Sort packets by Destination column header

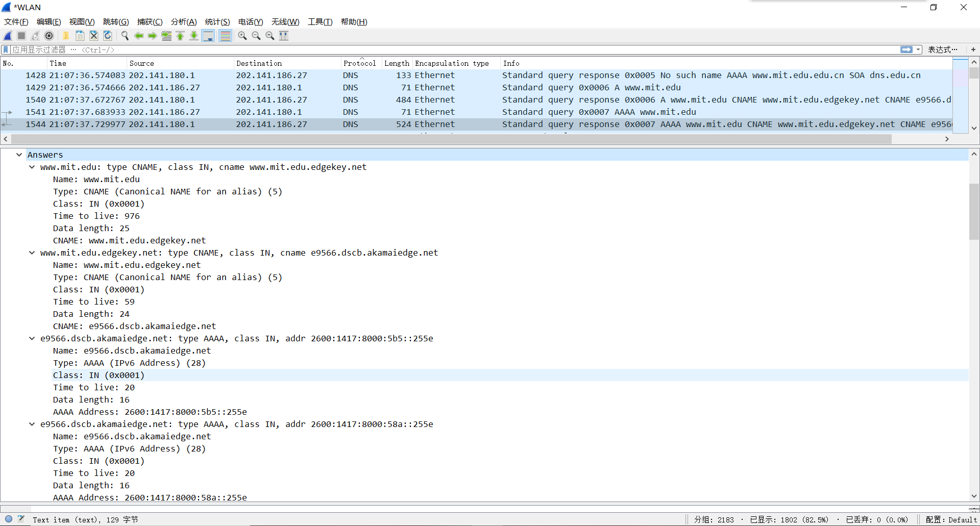(x=287, y=63)
